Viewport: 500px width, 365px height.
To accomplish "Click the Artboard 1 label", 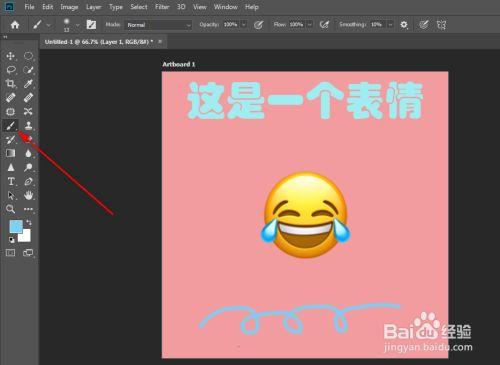I will pyautogui.click(x=179, y=64).
